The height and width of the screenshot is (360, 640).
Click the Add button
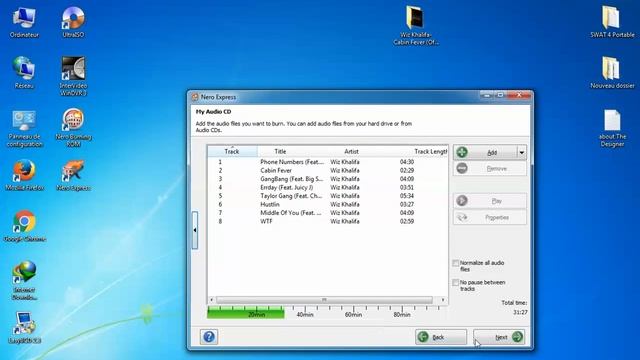485,152
